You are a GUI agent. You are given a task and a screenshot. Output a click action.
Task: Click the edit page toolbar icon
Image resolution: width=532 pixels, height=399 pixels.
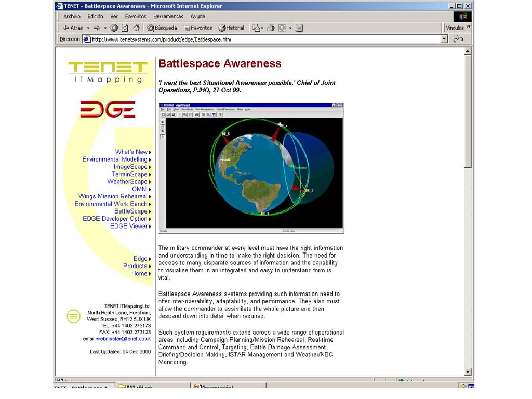coord(282,28)
